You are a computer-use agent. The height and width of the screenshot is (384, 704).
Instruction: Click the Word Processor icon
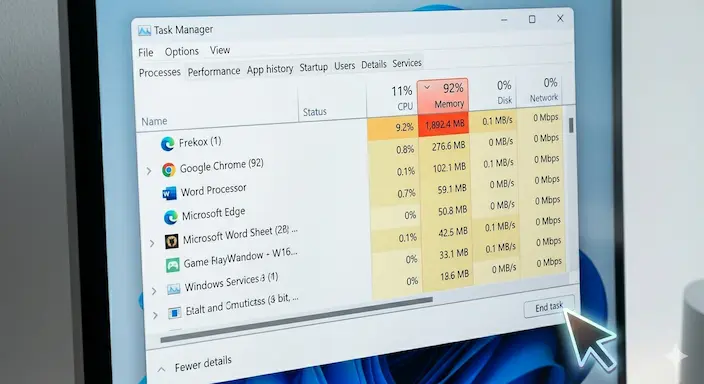coord(169,193)
